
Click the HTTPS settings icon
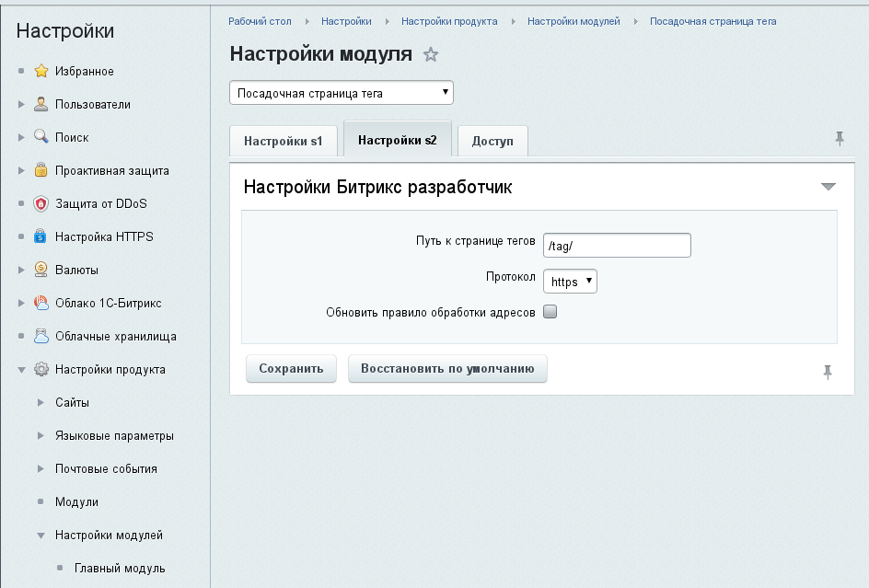pyautogui.click(x=41, y=237)
